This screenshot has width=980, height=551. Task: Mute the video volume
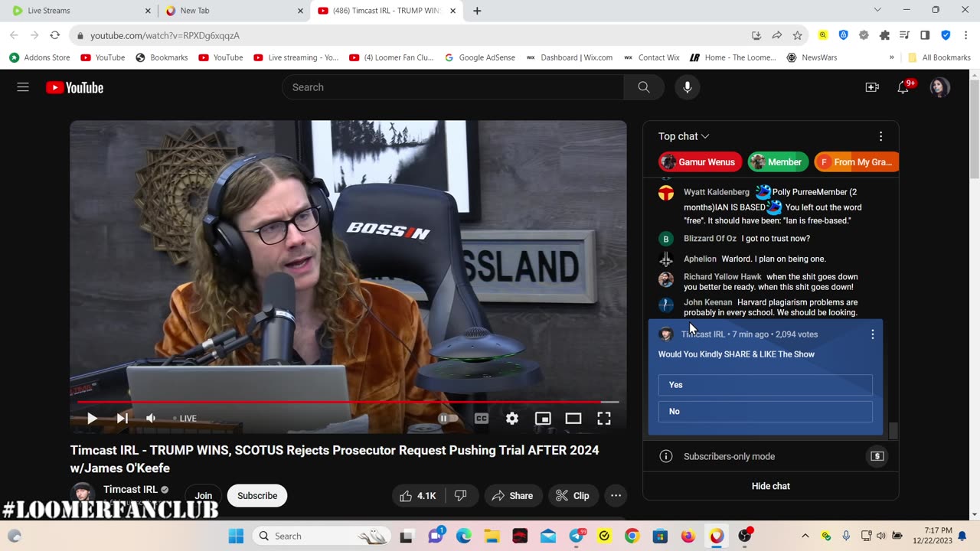click(x=152, y=418)
